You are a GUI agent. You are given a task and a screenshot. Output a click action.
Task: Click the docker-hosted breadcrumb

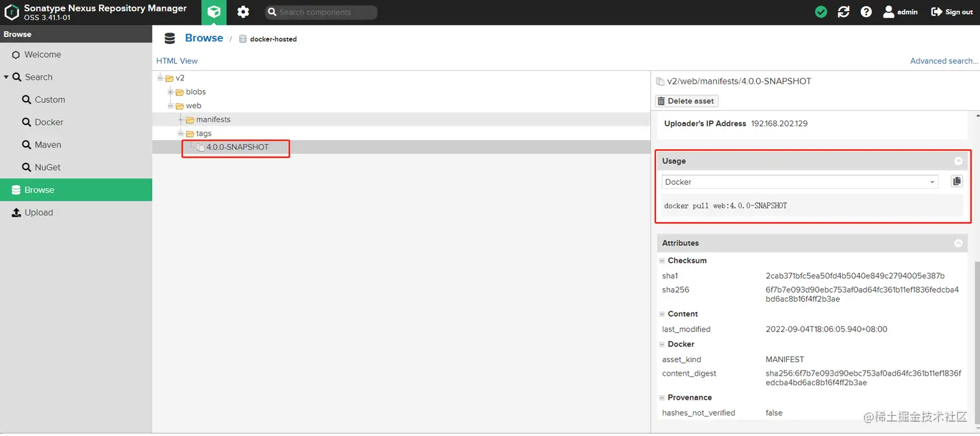273,39
